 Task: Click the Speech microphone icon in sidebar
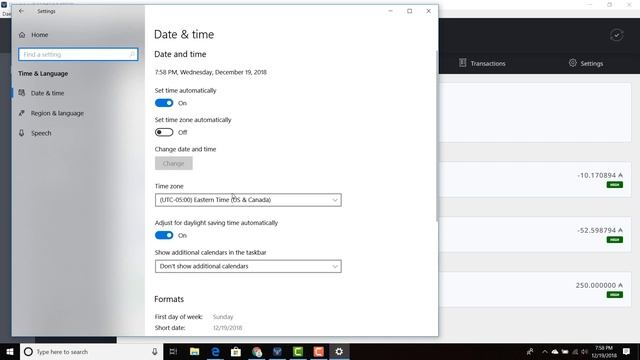pyautogui.click(x=22, y=133)
